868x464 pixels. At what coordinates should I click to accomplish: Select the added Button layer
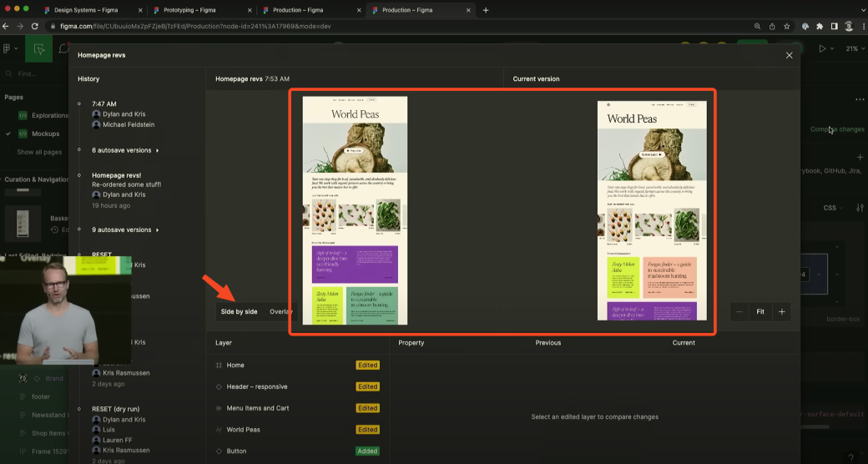297,451
